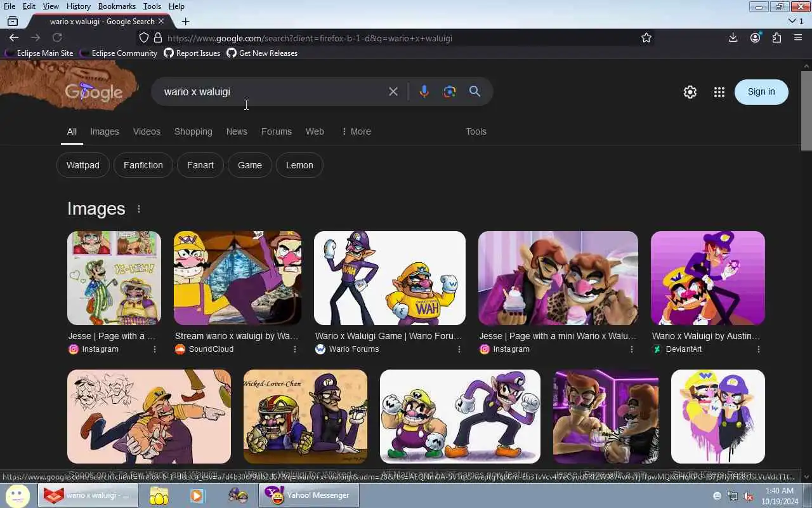The image size is (812, 508).
Task: Open the folder icon in the taskbar
Action: tap(159, 495)
